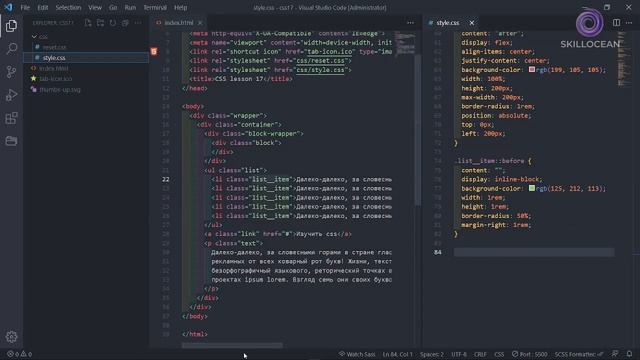Viewport: 640px width, 360px height.
Task: Click the feedback icon in status bar
Action: pyautogui.click(x=615, y=354)
